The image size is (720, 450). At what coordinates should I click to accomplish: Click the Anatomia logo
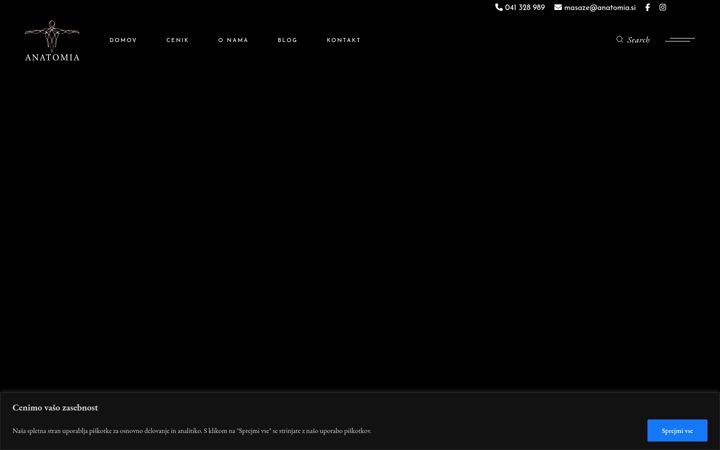[52, 40]
